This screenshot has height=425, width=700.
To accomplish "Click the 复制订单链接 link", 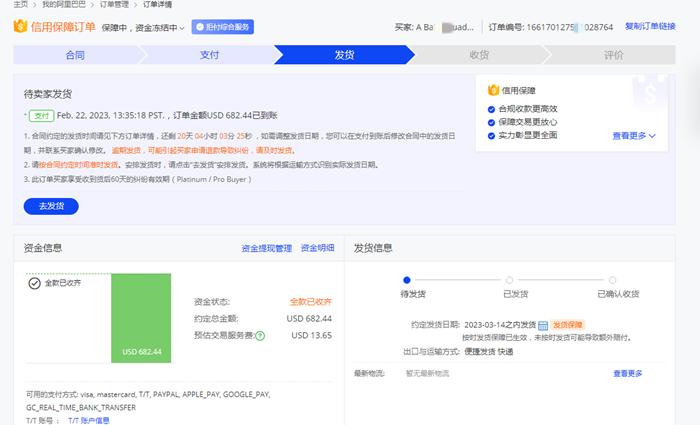I will (650, 26).
